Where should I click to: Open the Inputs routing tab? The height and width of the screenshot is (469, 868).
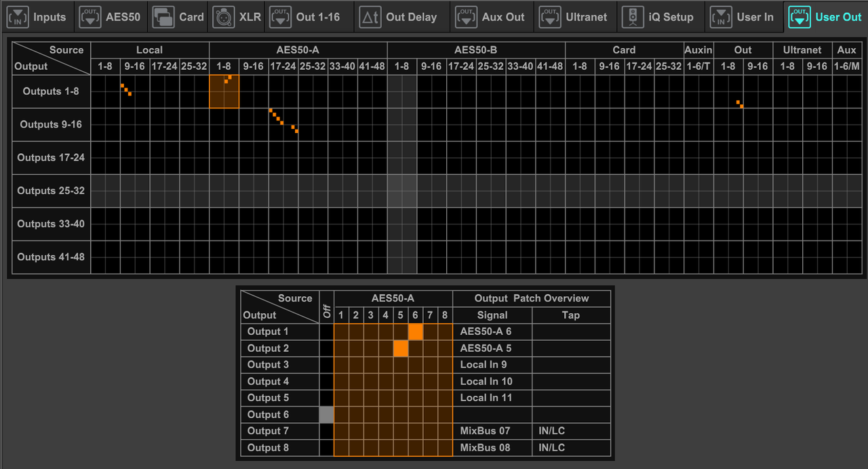click(37, 17)
